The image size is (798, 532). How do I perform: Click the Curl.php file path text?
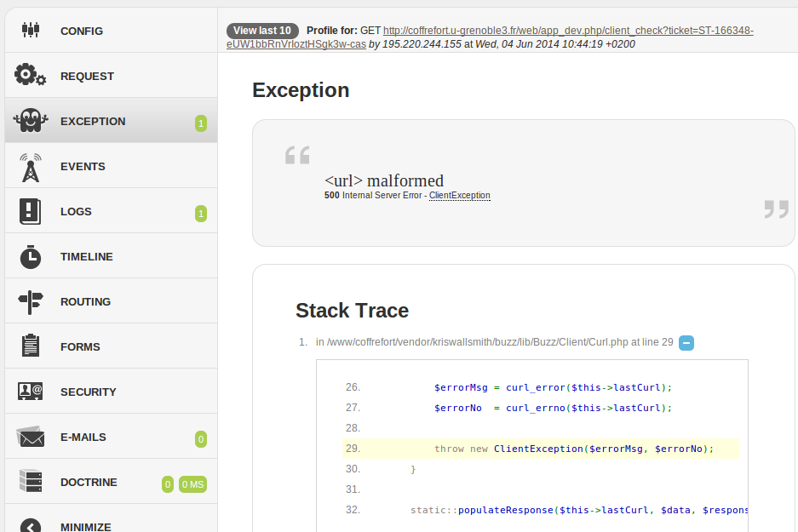pos(478,342)
